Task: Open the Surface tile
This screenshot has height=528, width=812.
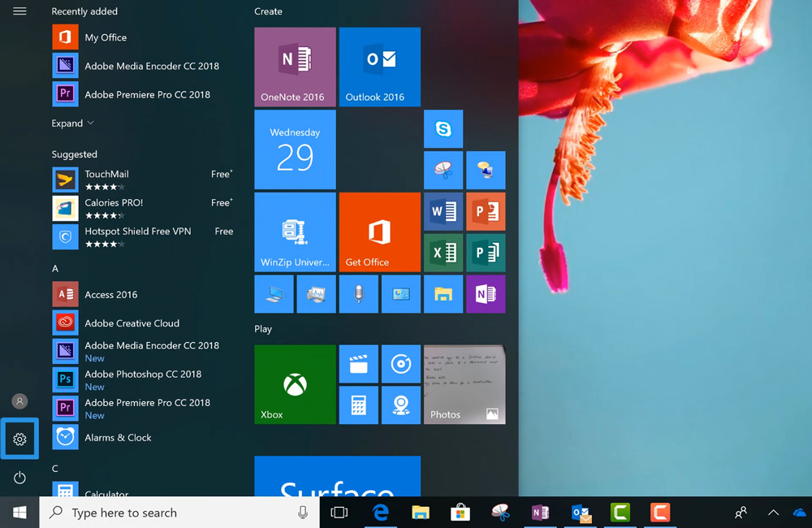Action: coord(337,476)
